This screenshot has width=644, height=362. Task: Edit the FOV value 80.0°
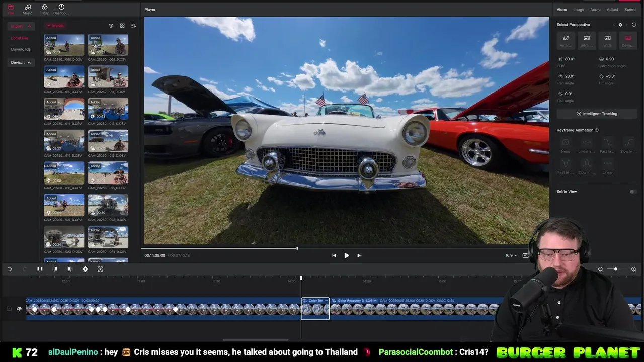570,59
